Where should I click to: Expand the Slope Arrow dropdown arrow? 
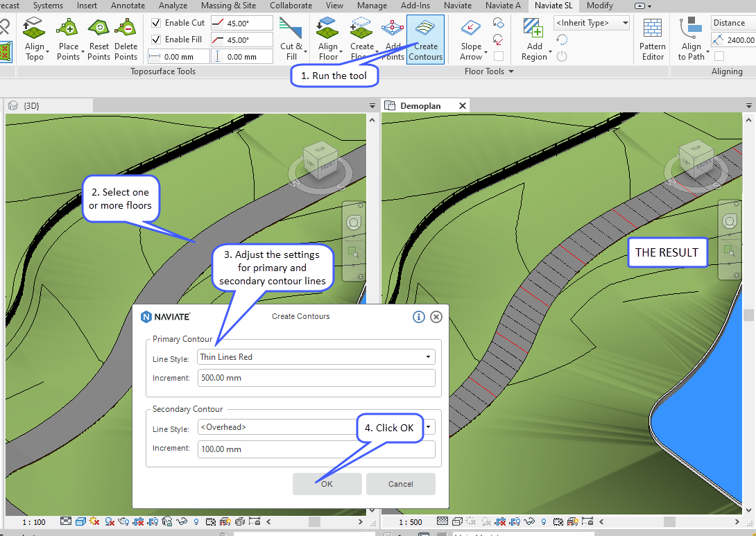click(486, 52)
